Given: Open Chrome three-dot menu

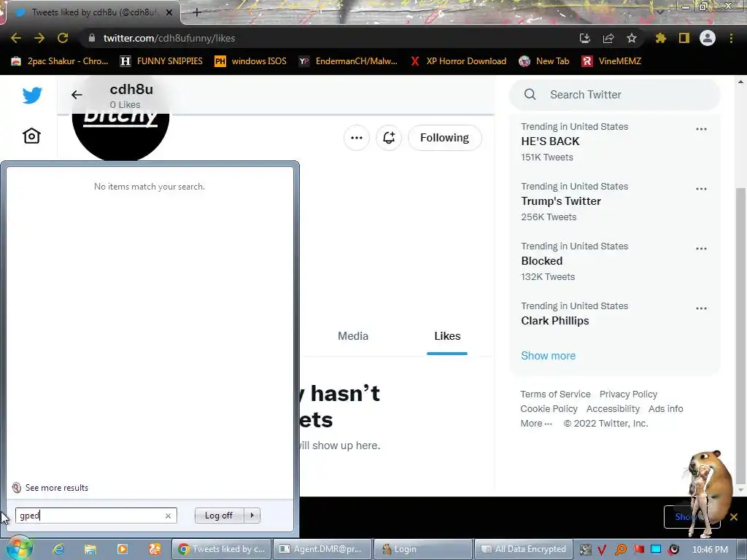Looking at the screenshot, I should [x=731, y=38].
